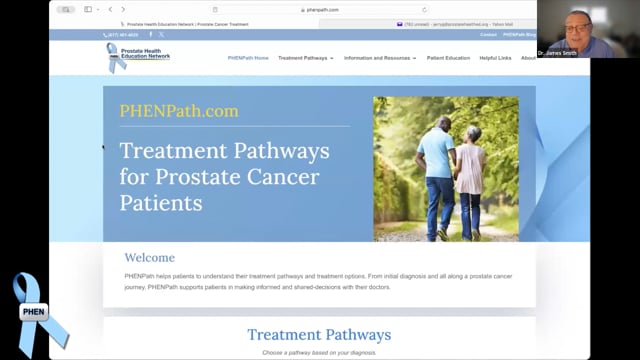This screenshot has height=360, width=640.
Task: Select the PHENPath Home menu item
Action: (x=248, y=58)
